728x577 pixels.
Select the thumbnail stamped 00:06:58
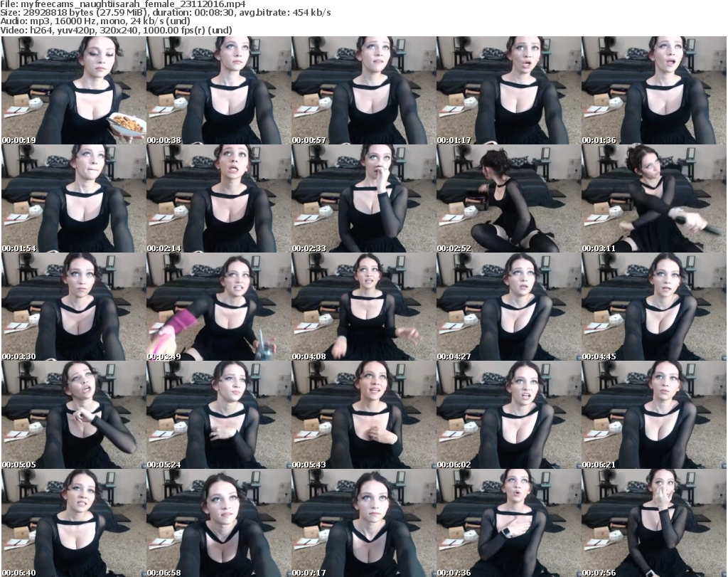click(x=219, y=523)
